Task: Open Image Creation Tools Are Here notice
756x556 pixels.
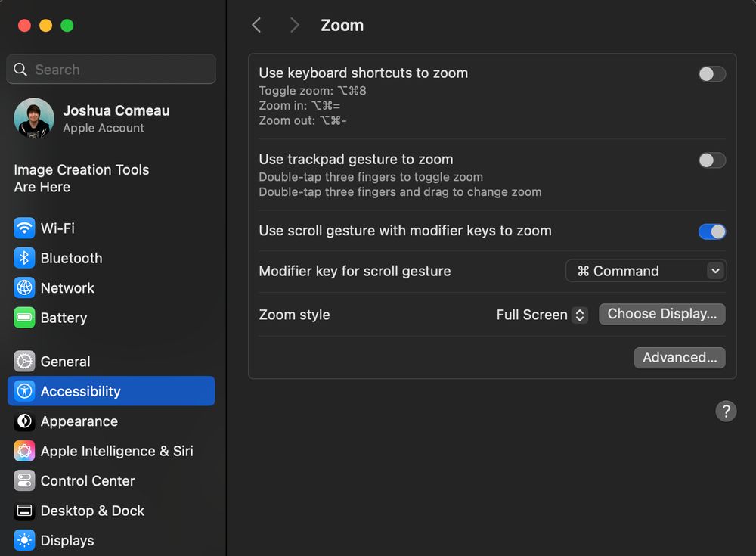Action: pos(82,179)
